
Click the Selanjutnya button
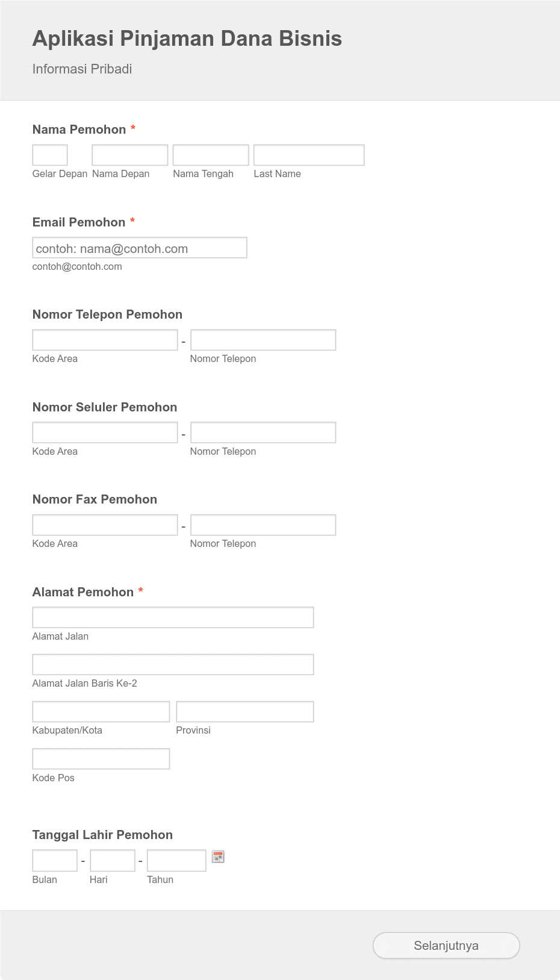pos(446,946)
